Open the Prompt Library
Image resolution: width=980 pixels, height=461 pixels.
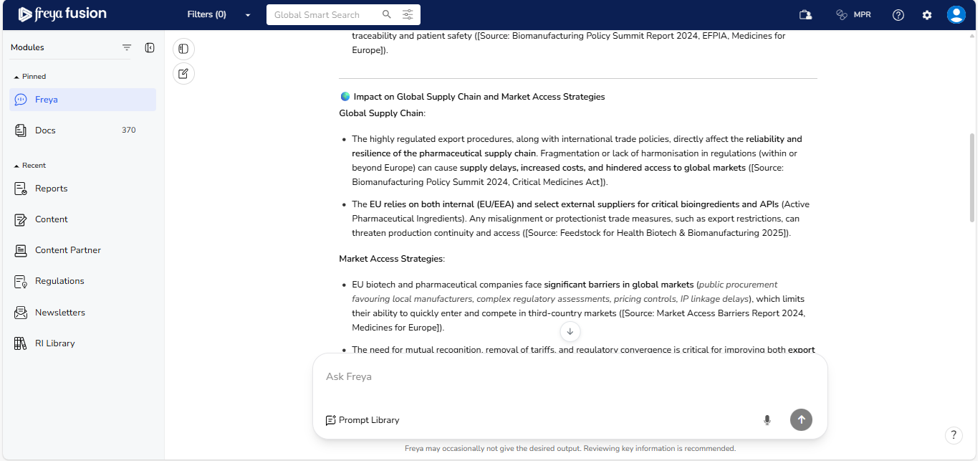coord(362,420)
